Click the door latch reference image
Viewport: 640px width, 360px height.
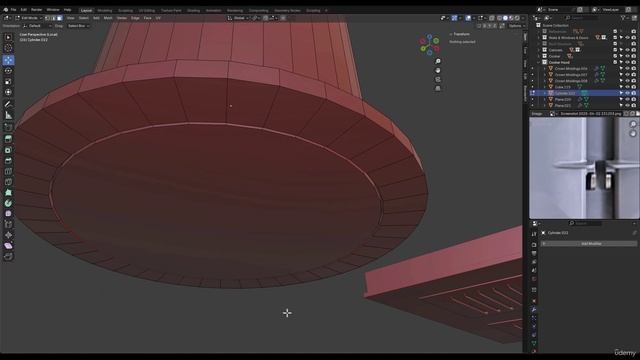point(584,168)
